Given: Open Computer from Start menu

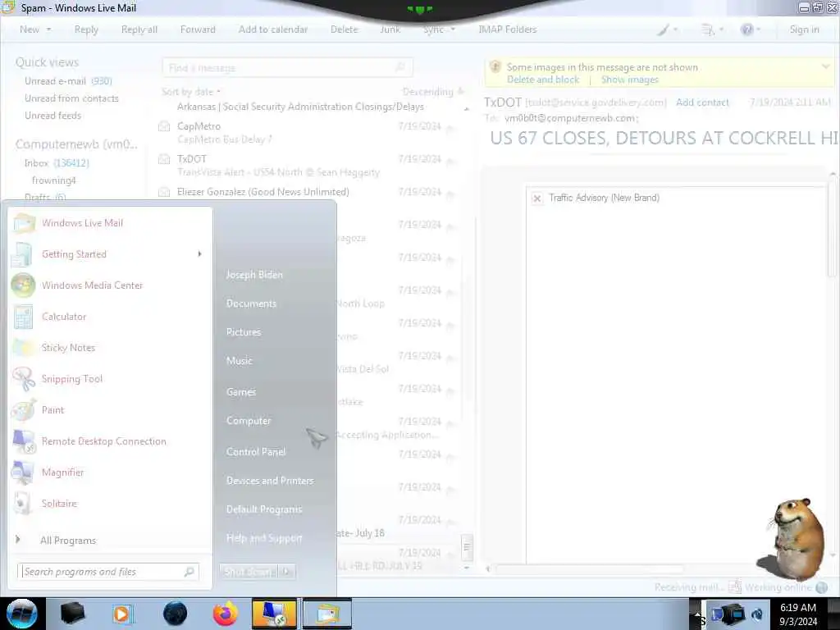Looking at the screenshot, I should click(x=248, y=421).
